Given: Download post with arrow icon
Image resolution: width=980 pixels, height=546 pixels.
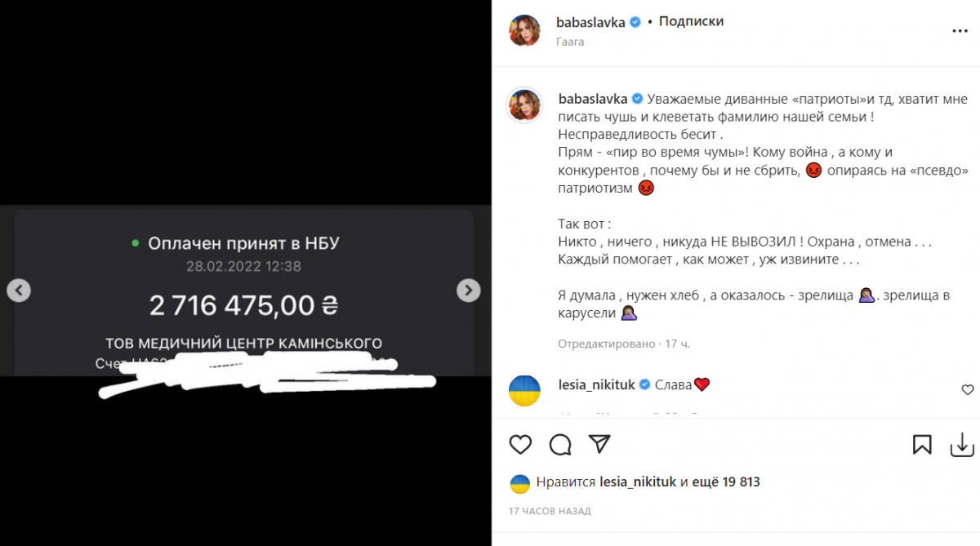Looking at the screenshot, I should coord(962,444).
